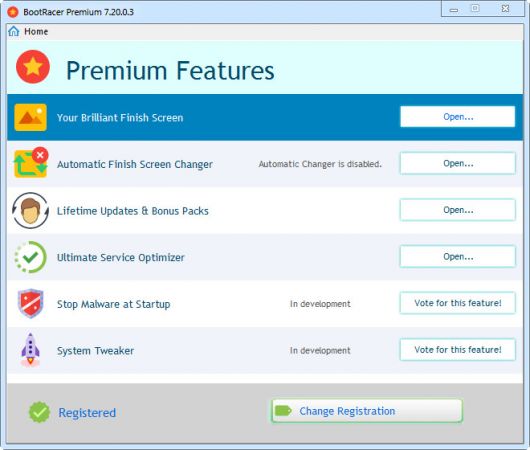Select the 'Your Brilliant Finish Screen' label
530x450 pixels.
pyautogui.click(x=120, y=118)
